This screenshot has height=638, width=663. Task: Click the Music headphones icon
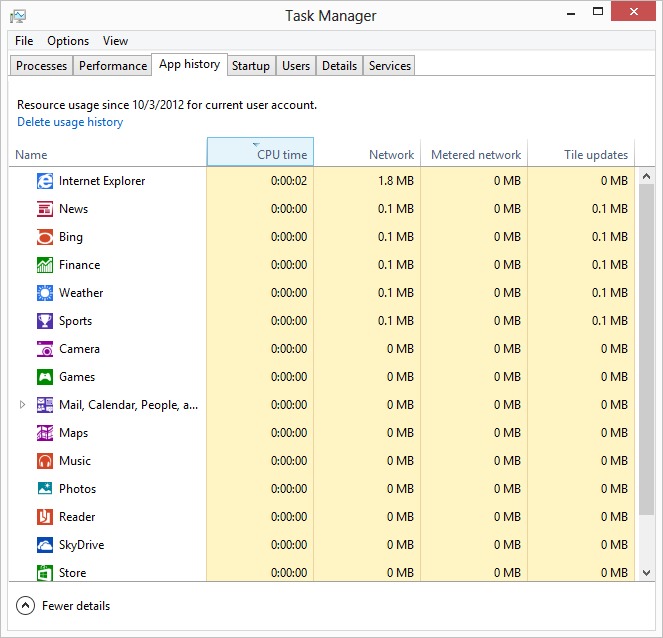tap(45, 461)
